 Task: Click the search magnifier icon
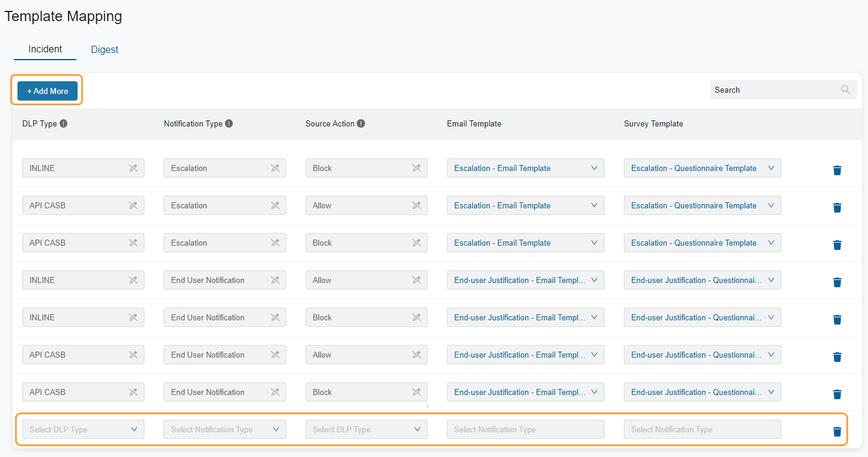[x=845, y=89]
